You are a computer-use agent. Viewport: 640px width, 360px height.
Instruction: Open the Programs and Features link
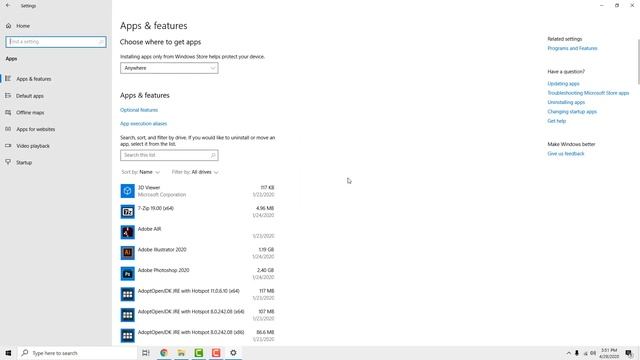(x=572, y=48)
